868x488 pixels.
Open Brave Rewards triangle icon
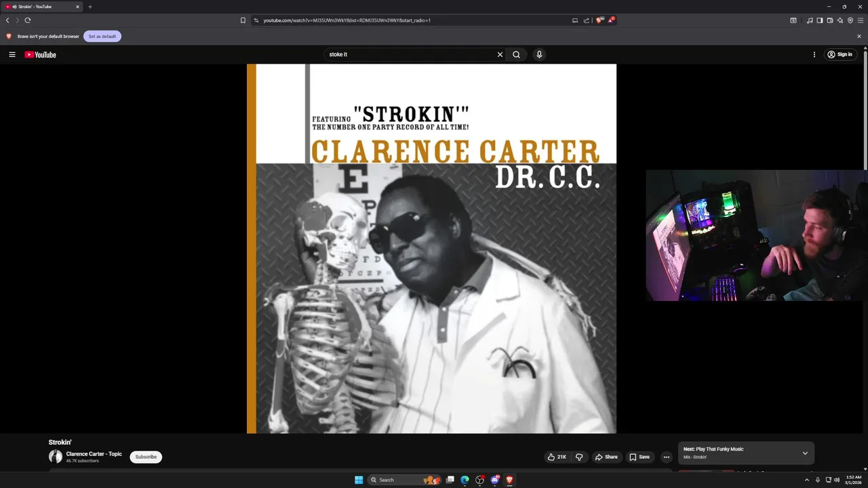[x=611, y=20]
